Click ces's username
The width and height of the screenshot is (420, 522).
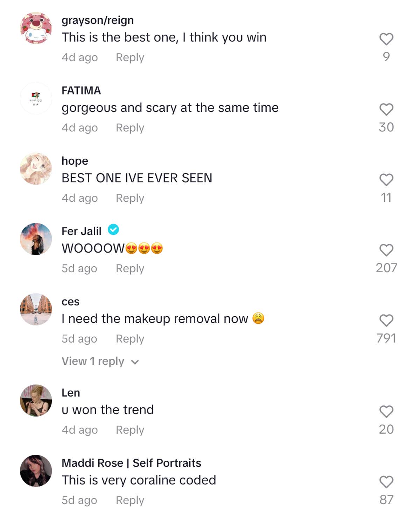70,301
